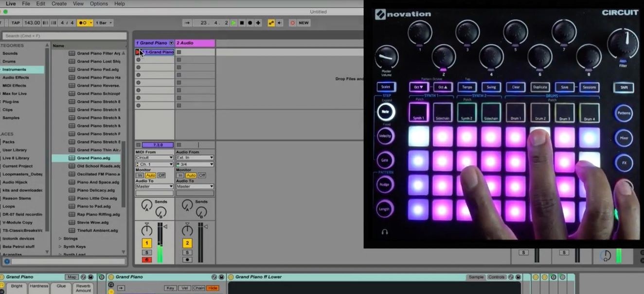Open the 1 Bar quantization menu

[104, 23]
